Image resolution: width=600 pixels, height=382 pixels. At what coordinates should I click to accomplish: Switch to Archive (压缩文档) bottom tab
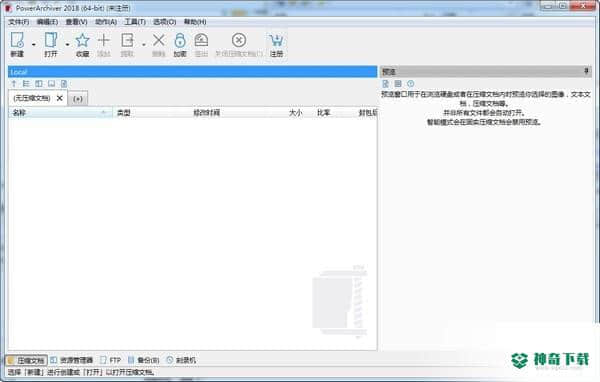point(26,360)
